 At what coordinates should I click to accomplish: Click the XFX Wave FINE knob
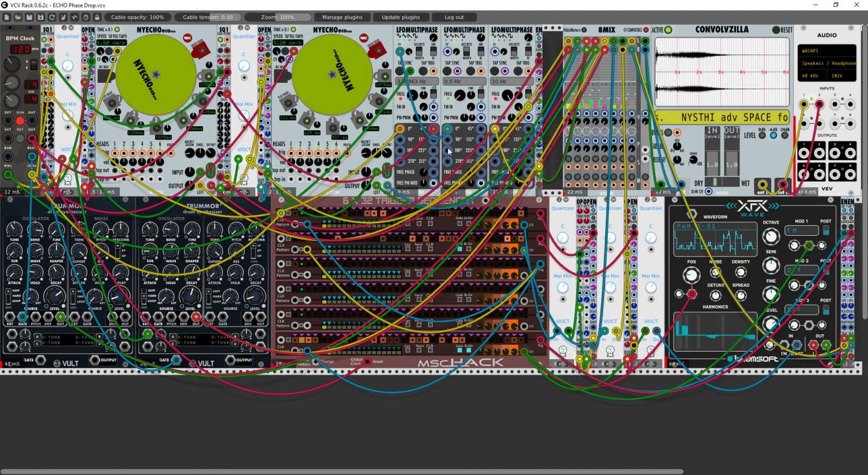[x=771, y=294]
